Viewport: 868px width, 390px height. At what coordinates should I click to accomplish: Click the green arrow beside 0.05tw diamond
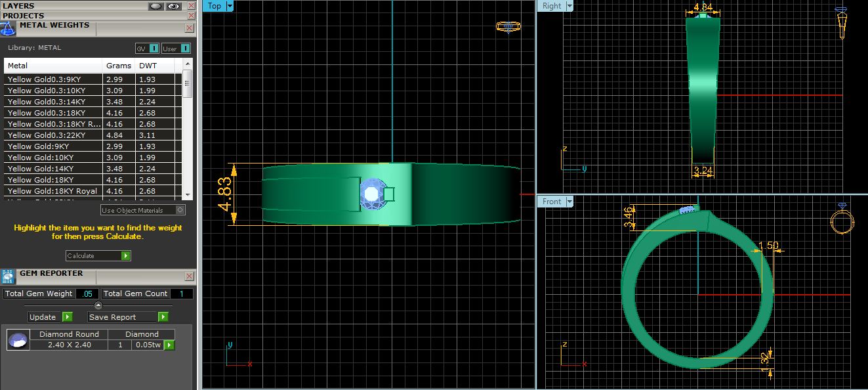click(x=169, y=345)
